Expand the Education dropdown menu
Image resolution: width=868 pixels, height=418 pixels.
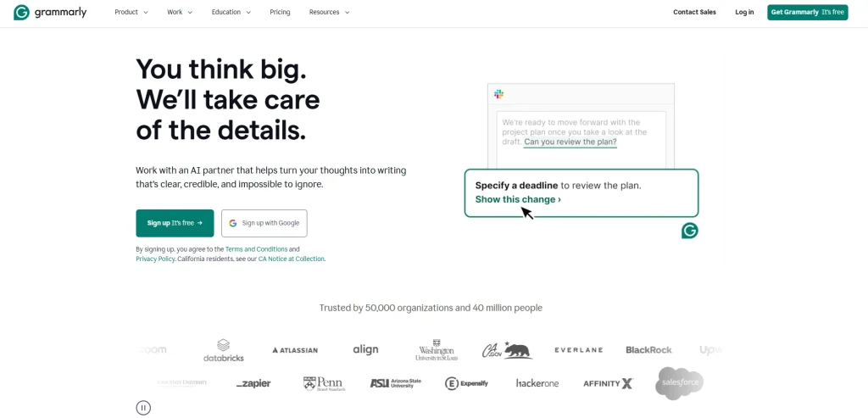[x=231, y=12]
